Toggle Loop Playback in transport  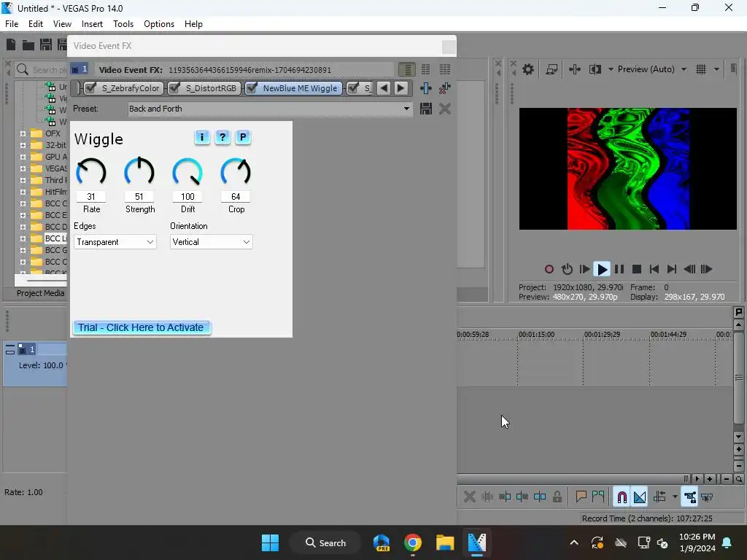click(566, 270)
